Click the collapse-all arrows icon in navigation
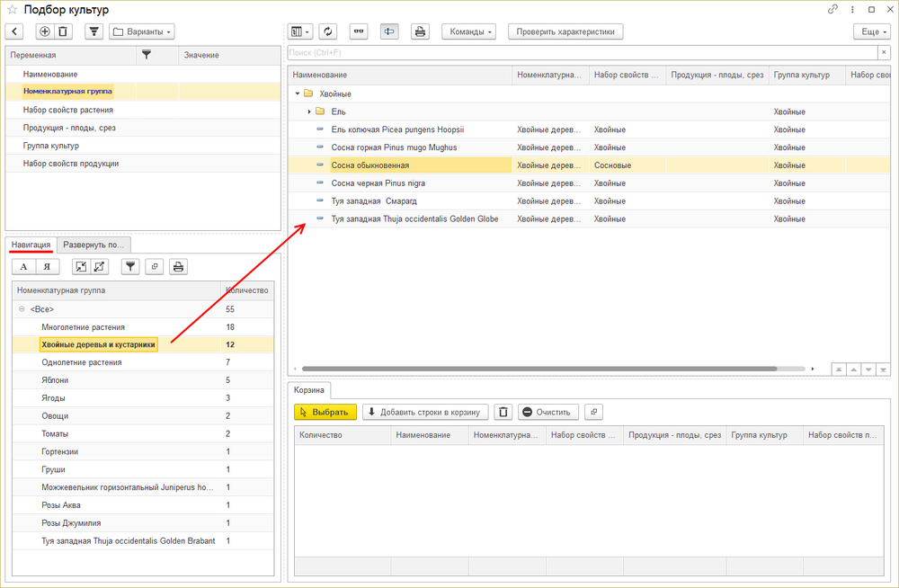The width and height of the screenshot is (899, 588). (x=80, y=266)
